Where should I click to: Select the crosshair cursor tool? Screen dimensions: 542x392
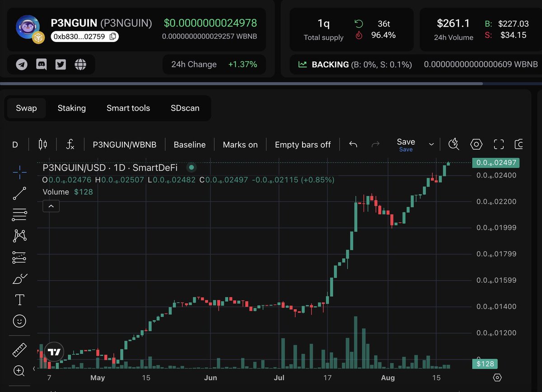point(19,172)
